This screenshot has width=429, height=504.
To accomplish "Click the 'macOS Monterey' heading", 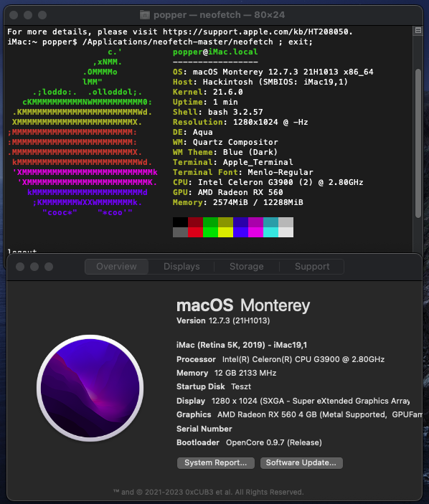I will 243,305.
